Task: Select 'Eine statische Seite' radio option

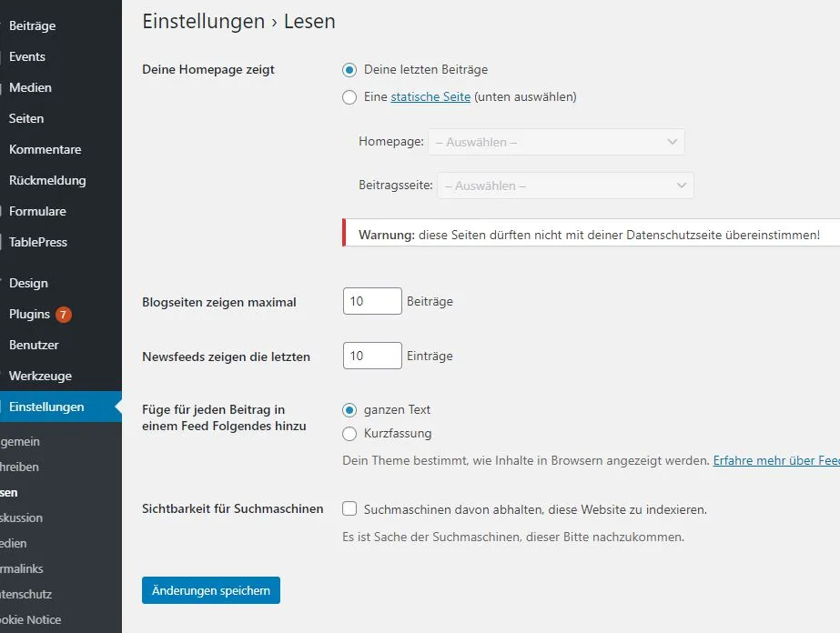Action: (349, 97)
